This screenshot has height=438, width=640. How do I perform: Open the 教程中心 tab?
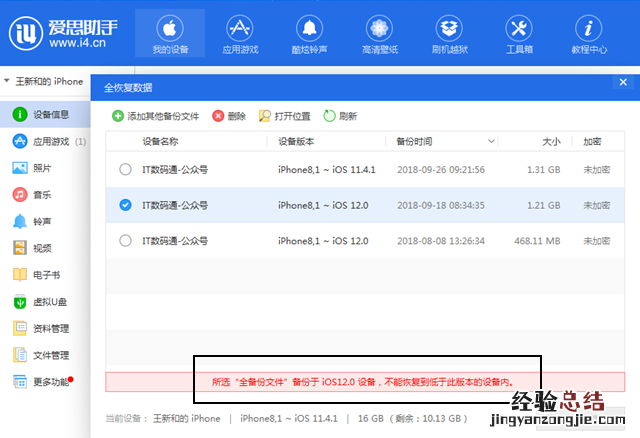coord(589,33)
